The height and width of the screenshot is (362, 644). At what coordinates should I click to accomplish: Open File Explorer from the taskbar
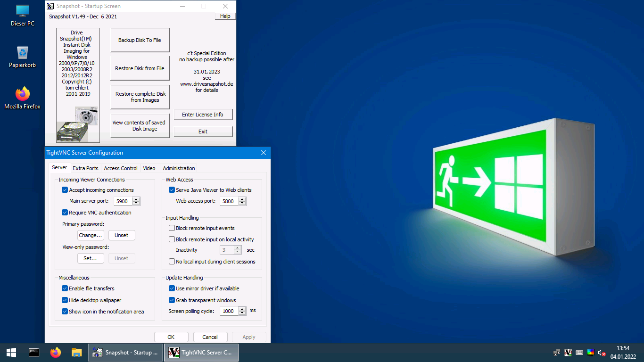pyautogui.click(x=77, y=353)
